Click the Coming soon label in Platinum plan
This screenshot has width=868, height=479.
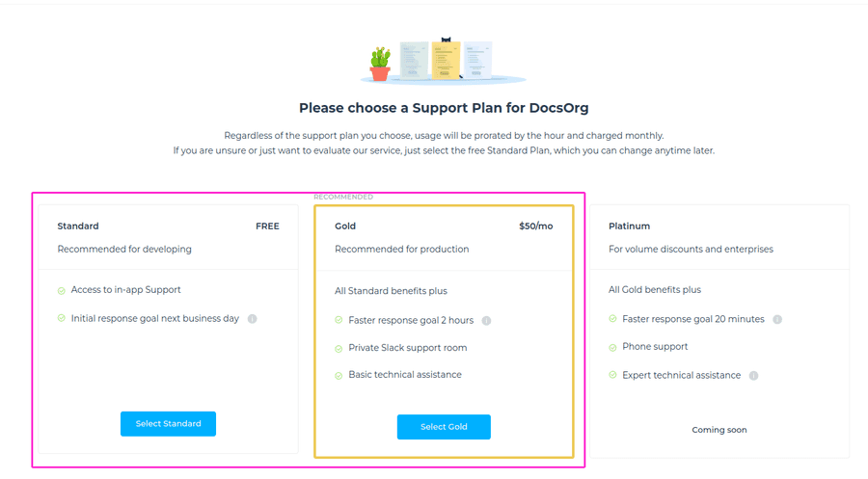coord(719,430)
